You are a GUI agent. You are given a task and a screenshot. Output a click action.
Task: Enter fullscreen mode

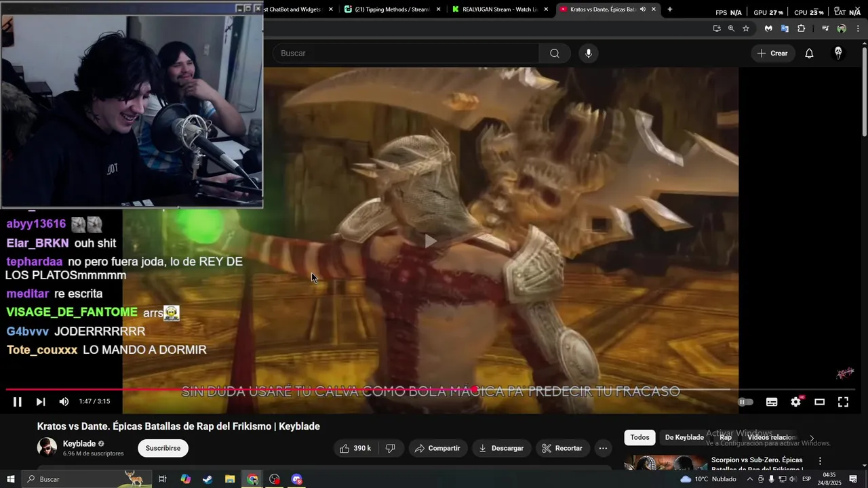(843, 402)
